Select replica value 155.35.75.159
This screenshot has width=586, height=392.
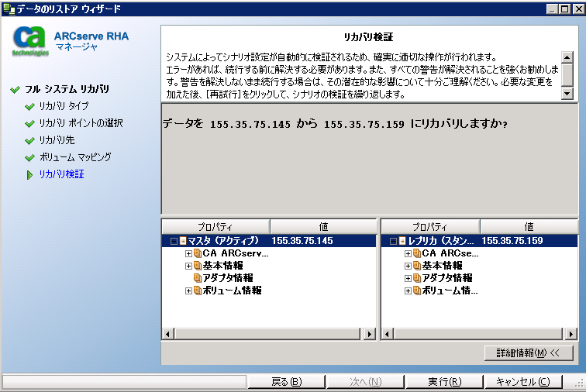pyautogui.click(x=512, y=241)
